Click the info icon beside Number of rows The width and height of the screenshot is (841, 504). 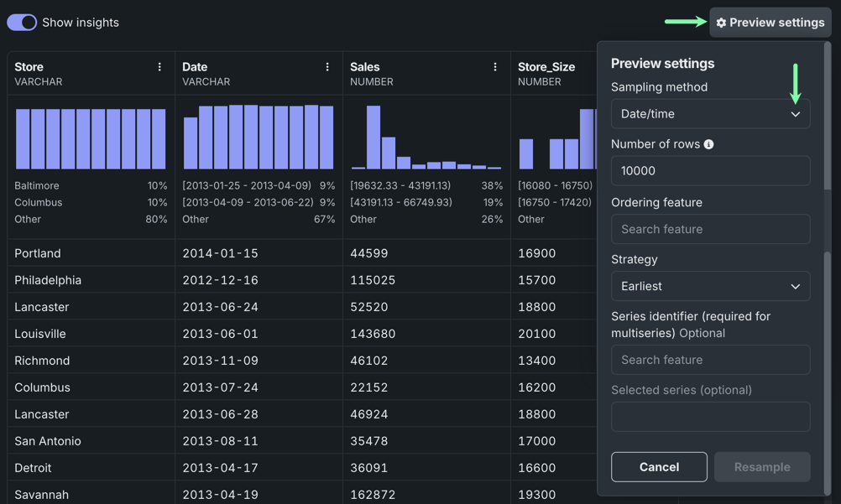coord(708,144)
